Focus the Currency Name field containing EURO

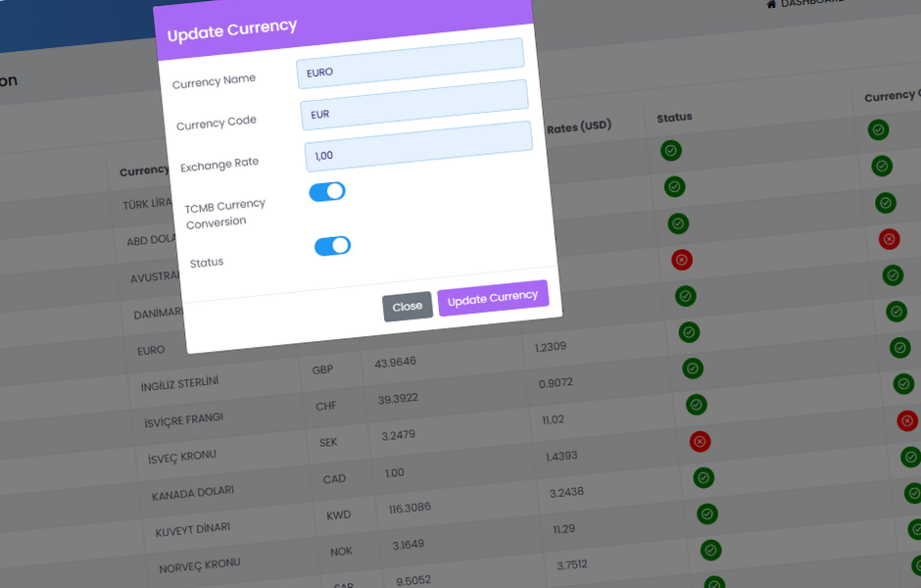point(410,64)
